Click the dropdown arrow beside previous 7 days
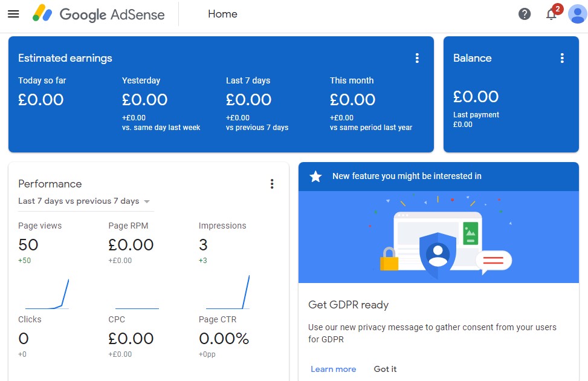 pyautogui.click(x=147, y=201)
